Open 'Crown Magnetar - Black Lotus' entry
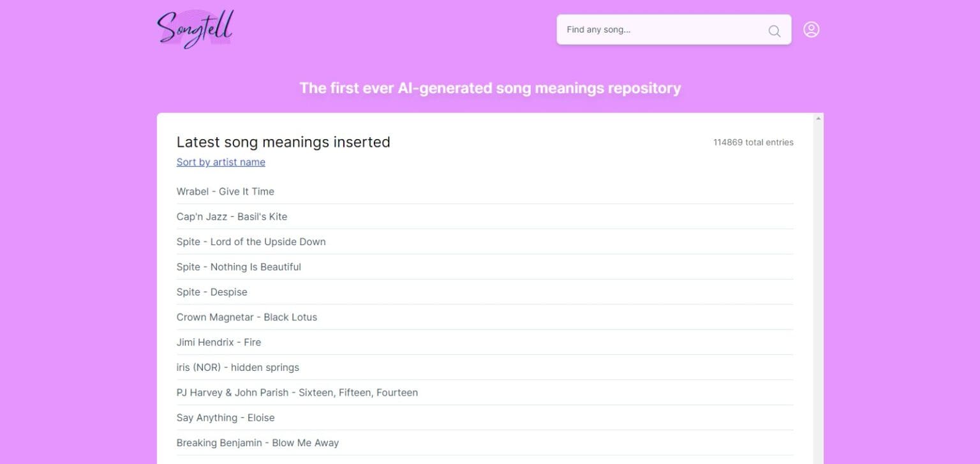The width and height of the screenshot is (980, 464). coord(246,317)
